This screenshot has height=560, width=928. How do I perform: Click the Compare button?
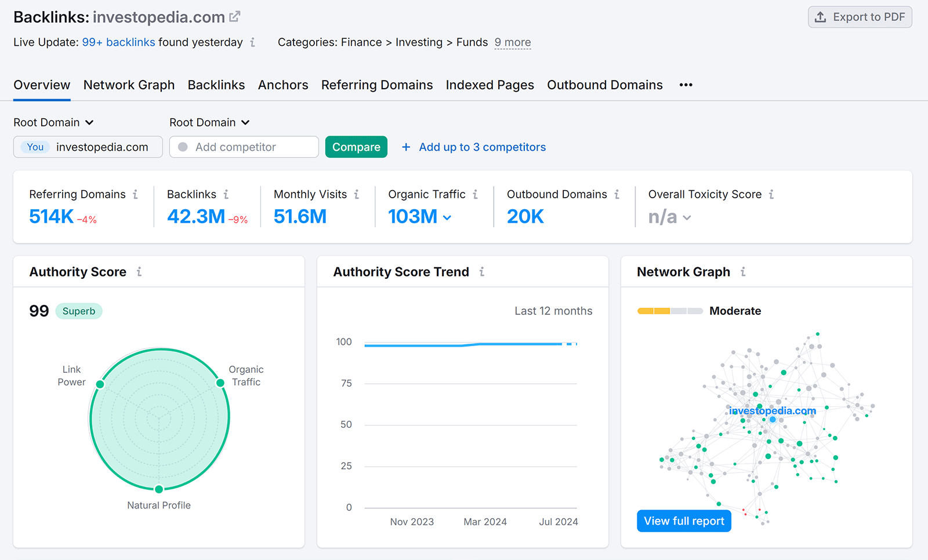[x=356, y=147]
